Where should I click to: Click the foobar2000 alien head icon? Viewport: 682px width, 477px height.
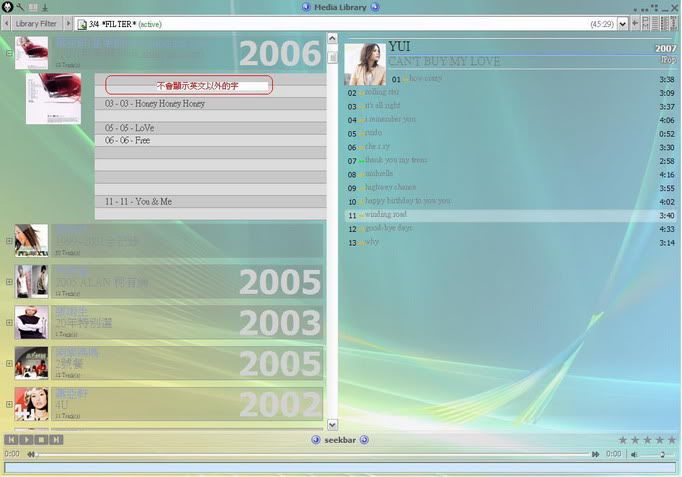8,7
